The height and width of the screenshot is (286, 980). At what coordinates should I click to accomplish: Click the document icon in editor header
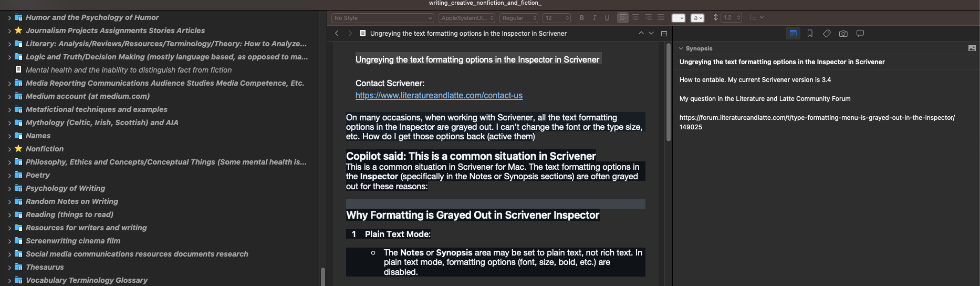click(363, 33)
